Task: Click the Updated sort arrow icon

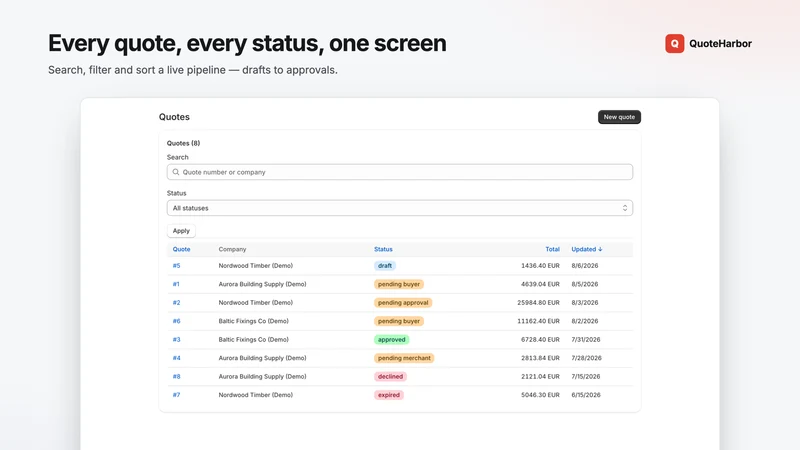Action: (x=600, y=249)
